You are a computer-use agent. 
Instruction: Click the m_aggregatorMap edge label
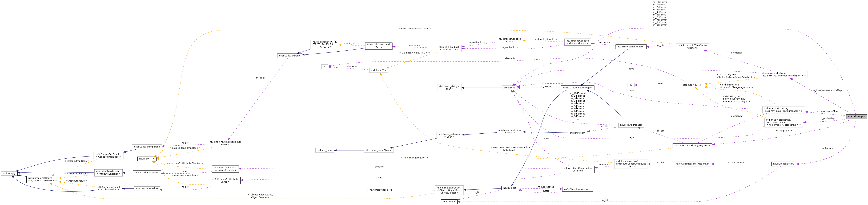tap(827, 111)
